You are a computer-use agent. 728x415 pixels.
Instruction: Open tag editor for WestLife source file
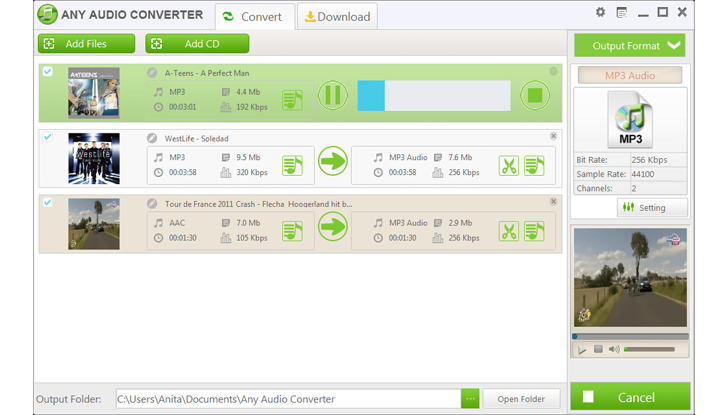(292, 165)
